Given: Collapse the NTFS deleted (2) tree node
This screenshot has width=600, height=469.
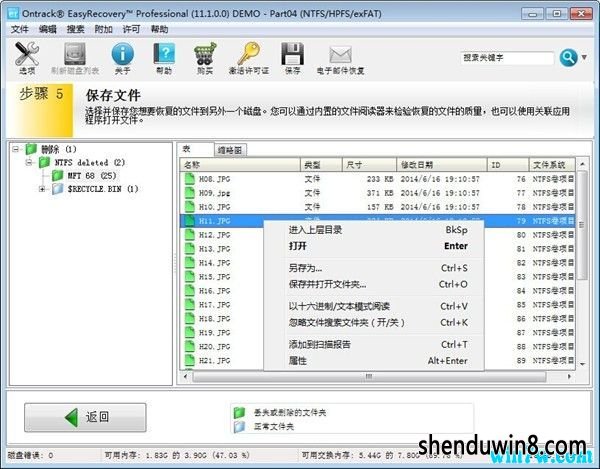Looking at the screenshot, I should [x=29, y=163].
